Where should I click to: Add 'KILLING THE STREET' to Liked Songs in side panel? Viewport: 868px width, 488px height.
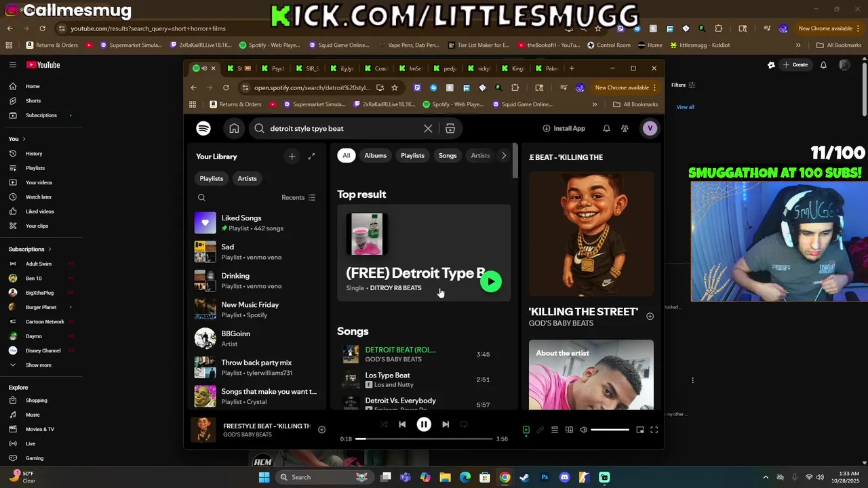pos(650,316)
